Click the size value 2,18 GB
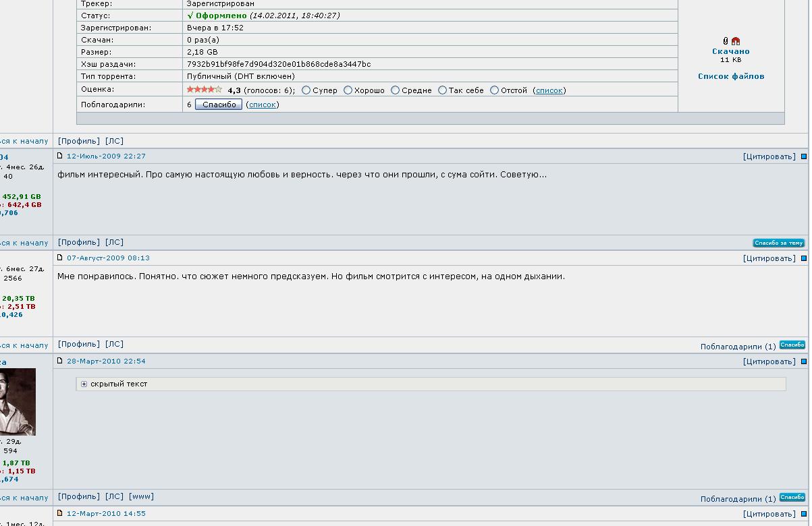 pos(202,52)
